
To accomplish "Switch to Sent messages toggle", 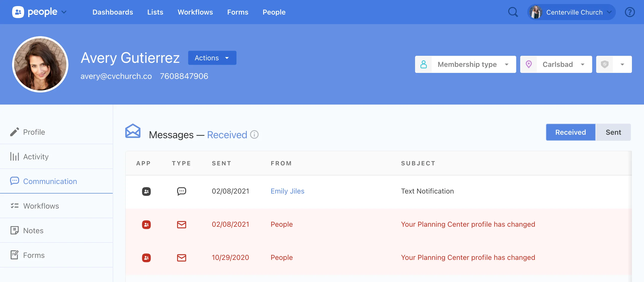I will pos(613,132).
